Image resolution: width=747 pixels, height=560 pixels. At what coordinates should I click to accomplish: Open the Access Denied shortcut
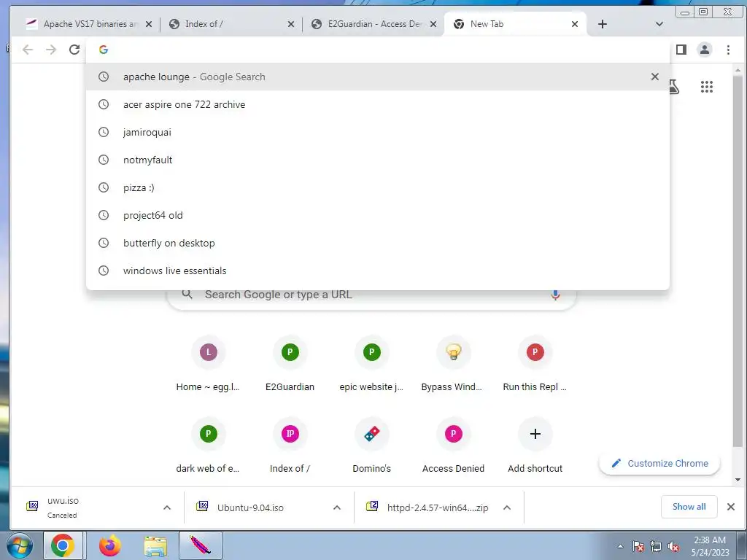tap(453, 445)
